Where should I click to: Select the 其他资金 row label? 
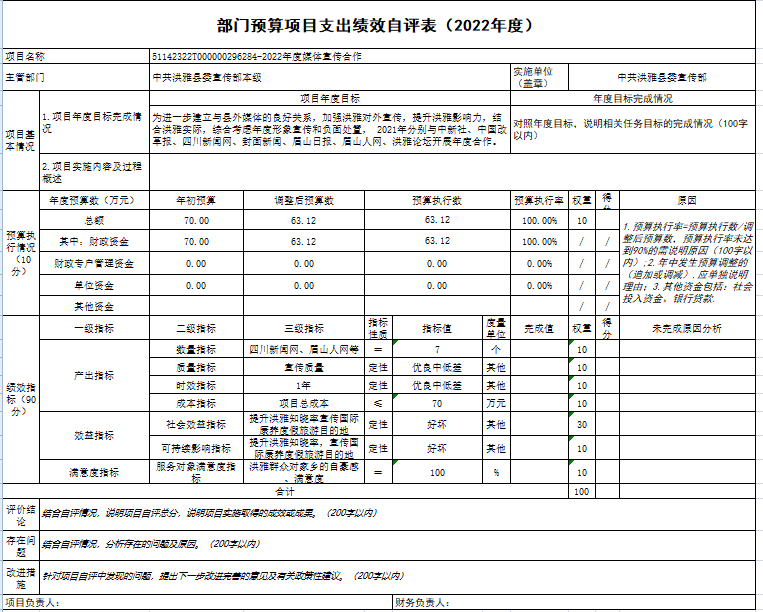(x=94, y=306)
